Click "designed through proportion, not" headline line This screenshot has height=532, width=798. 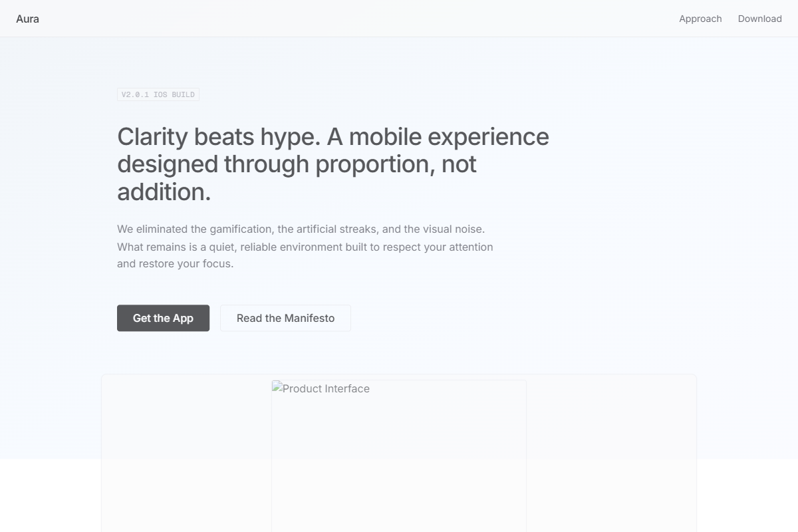click(x=297, y=164)
